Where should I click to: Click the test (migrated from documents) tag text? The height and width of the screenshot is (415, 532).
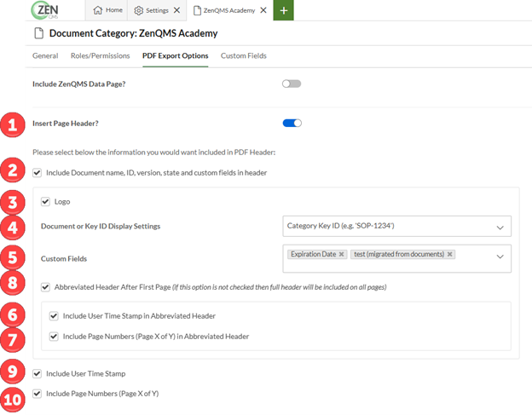point(399,254)
